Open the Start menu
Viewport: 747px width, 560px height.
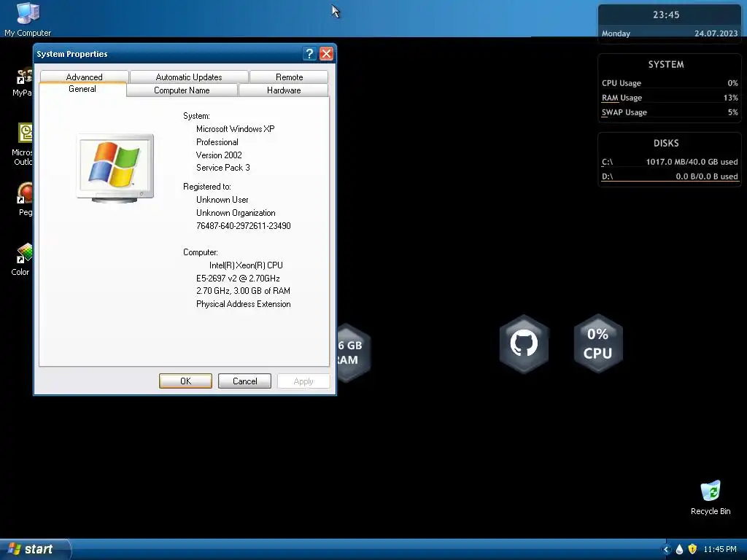tap(35, 549)
